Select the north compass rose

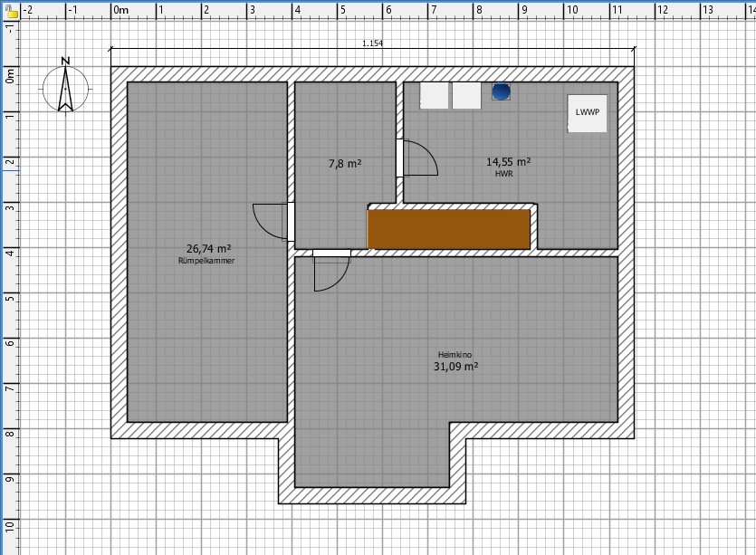[x=65, y=87]
